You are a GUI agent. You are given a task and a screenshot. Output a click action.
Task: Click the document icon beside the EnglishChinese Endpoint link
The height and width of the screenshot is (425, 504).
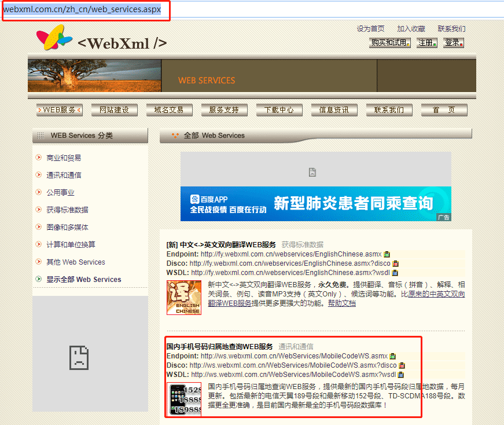[x=385, y=254]
